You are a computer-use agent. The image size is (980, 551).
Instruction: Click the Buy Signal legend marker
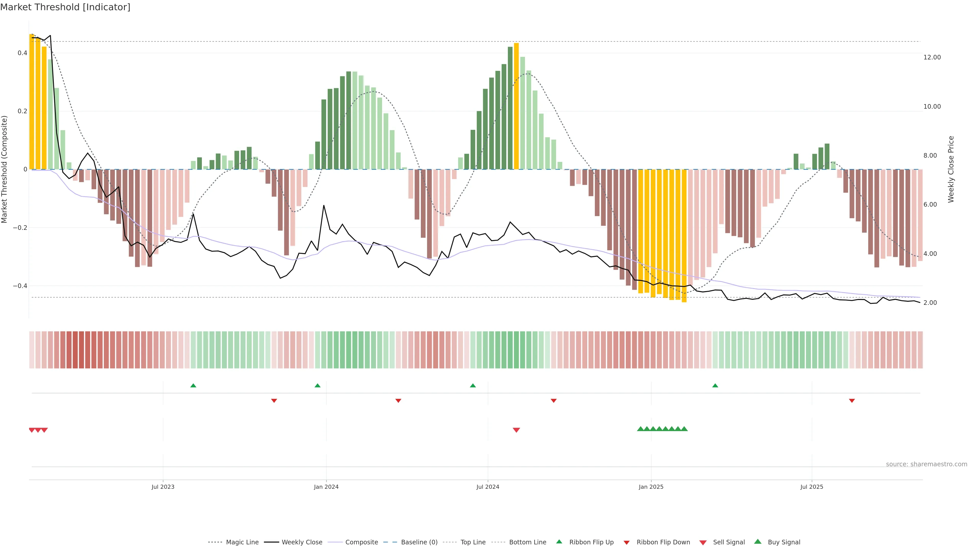click(757, 542)
